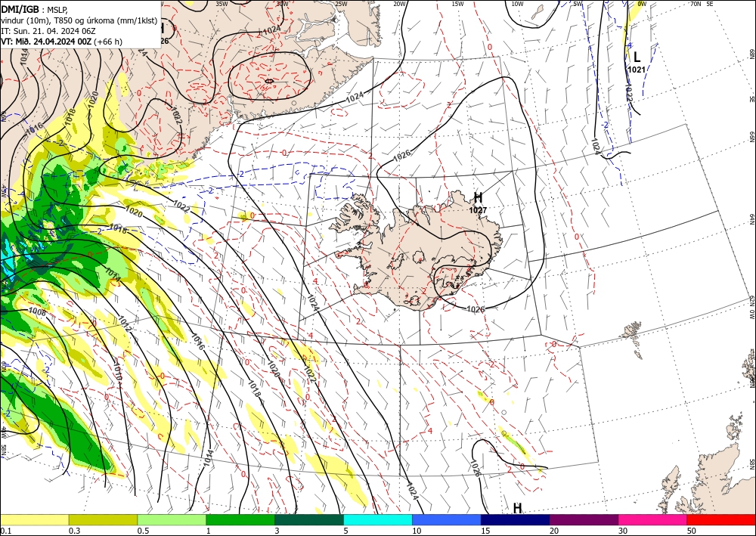Select the pink 30–50 legend swatch

pos(652,519)
